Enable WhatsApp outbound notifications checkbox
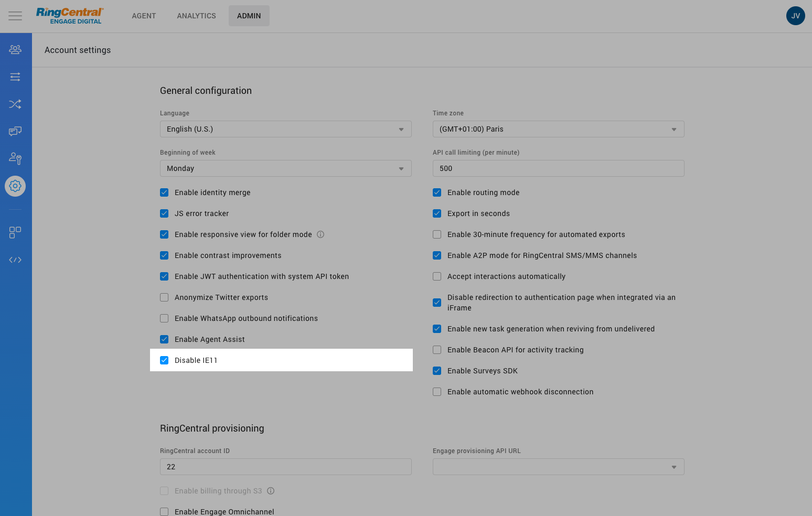Image resolution: width=812 pixels, height=516 pixels. point(164,318)
